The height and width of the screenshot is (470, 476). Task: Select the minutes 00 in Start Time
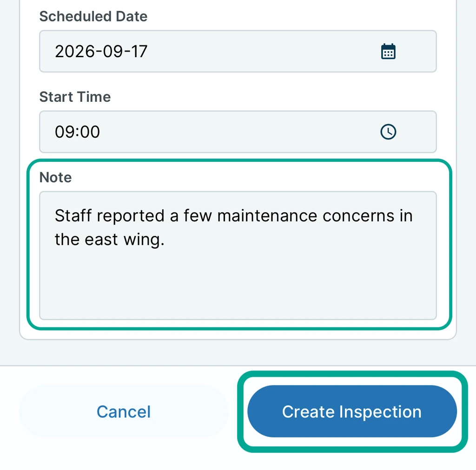click(x=90, y=132)
